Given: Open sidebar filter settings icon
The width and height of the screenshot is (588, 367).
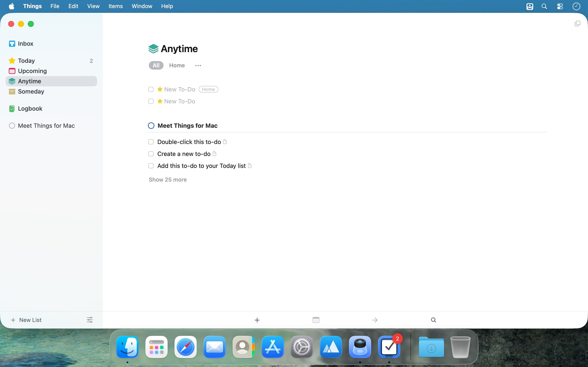Looking at the screenshot, I should click(x=90, y=320).
